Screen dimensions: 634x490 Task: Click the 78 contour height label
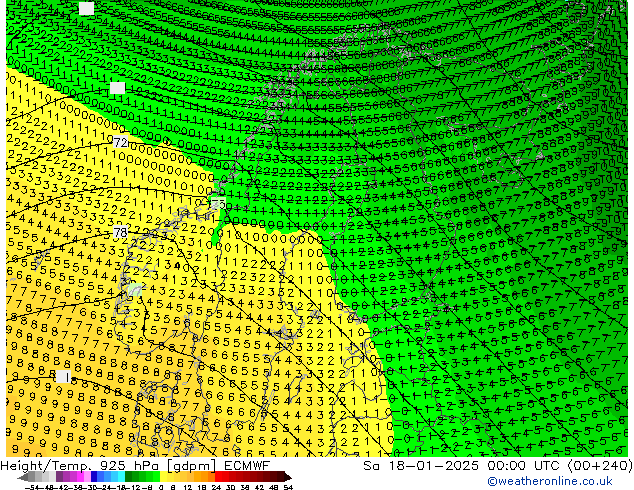click(x=120, y=232)
